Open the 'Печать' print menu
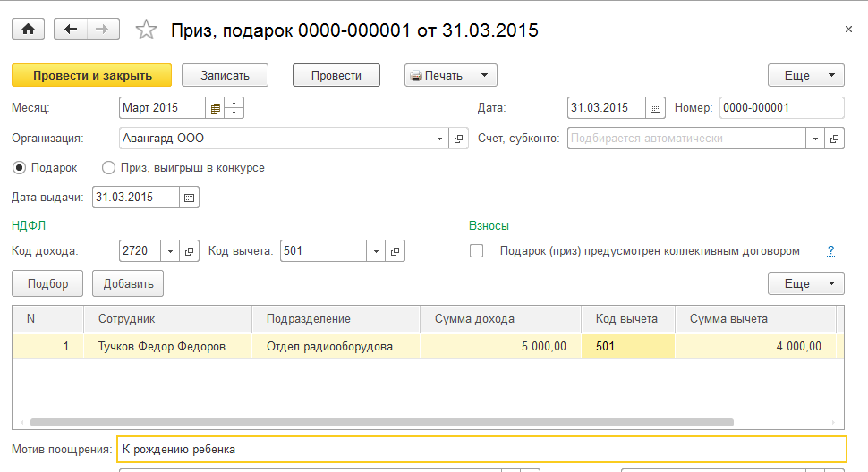868x472 pixels. point(451,75)
